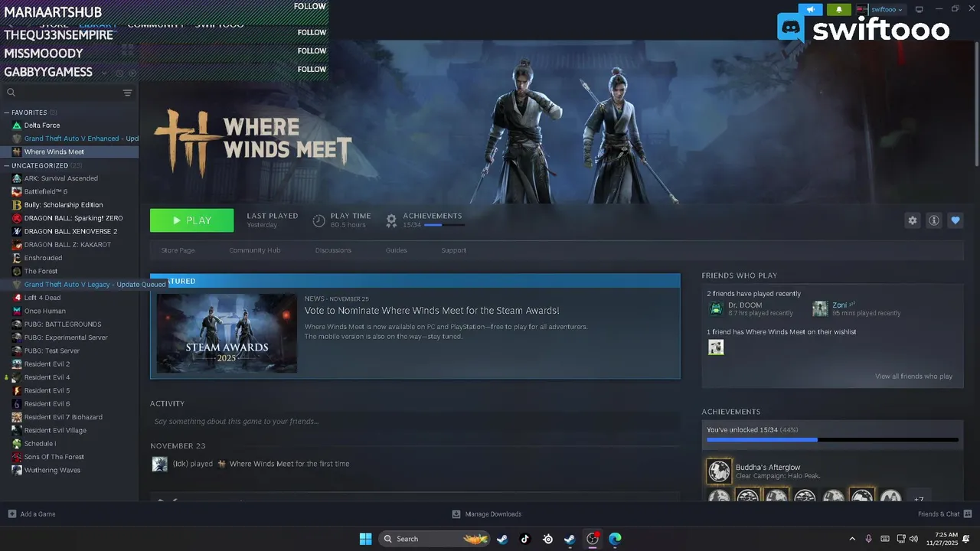The image size is (980, 551).
Task: Open Friends & Chat icon
Action: point(968,514)
